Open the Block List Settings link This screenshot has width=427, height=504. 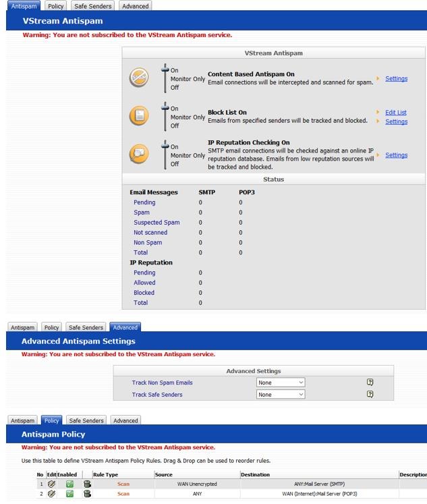coord(396,121)
